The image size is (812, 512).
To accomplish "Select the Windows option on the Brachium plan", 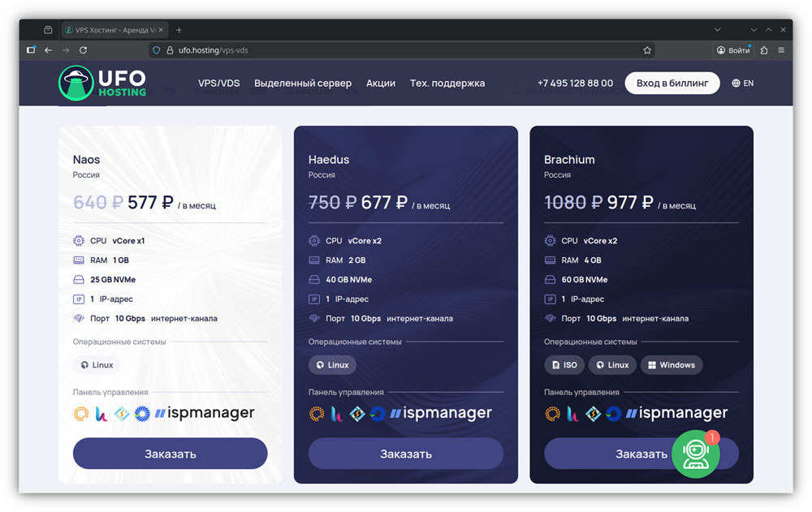I will (x=672, y=364).
